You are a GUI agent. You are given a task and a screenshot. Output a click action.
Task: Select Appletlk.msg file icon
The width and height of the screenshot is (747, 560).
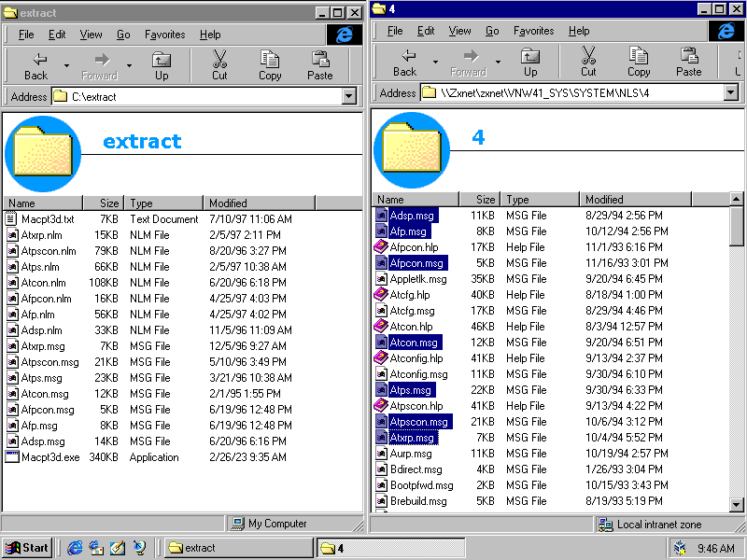pyautogui.click(x=381, y=278)
